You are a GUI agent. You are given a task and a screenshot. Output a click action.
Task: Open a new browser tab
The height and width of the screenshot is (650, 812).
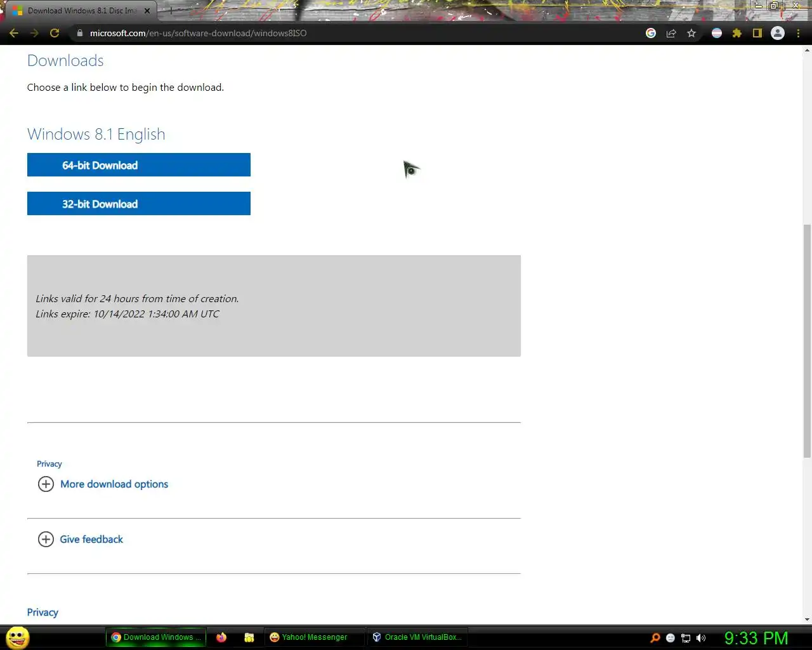pyautogui.click(x=171, y=11)
